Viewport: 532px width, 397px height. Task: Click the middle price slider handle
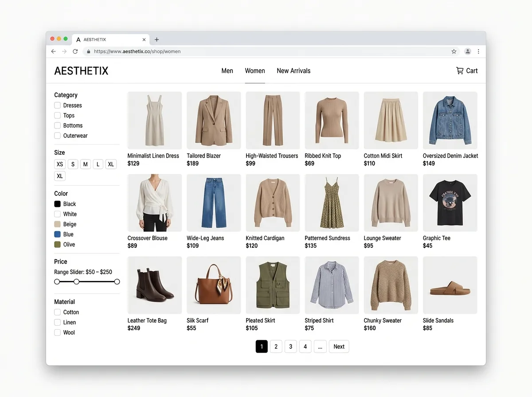point(76,281)
